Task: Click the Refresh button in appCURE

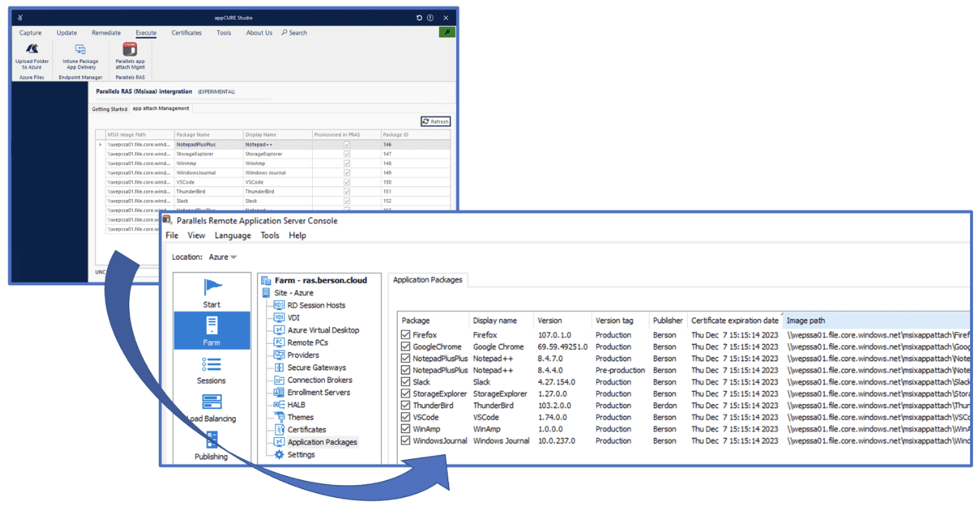Action: [435, 121]
